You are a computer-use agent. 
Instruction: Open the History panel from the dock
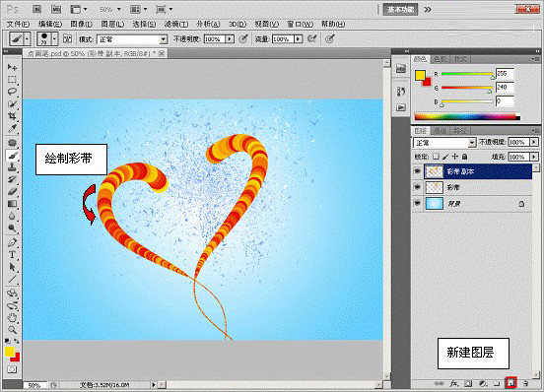pyautogui.click(x=401, y=92)
